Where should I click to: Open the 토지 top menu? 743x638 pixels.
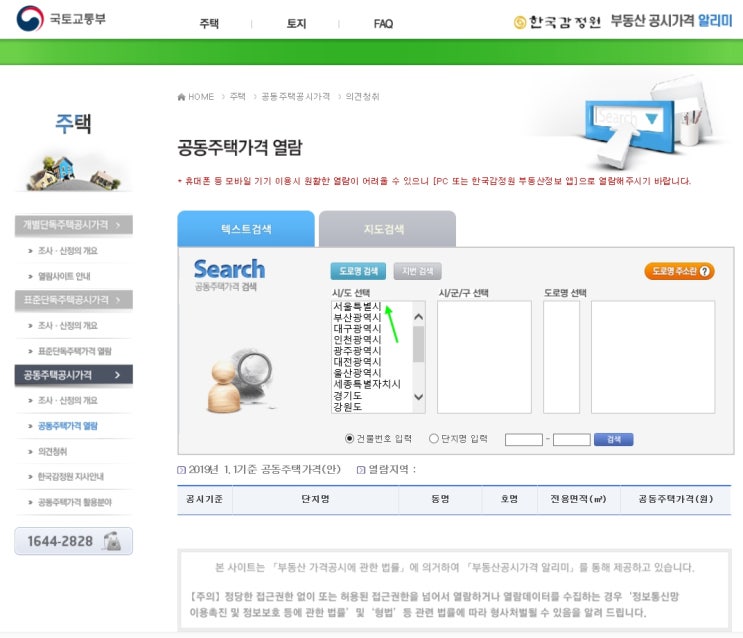296,24
